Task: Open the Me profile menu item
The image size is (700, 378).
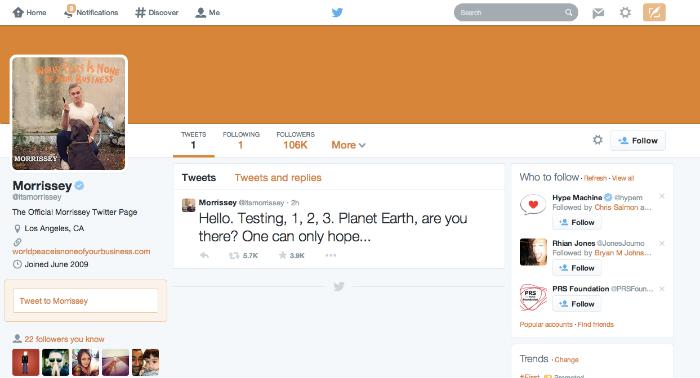Action: [208, 12]
